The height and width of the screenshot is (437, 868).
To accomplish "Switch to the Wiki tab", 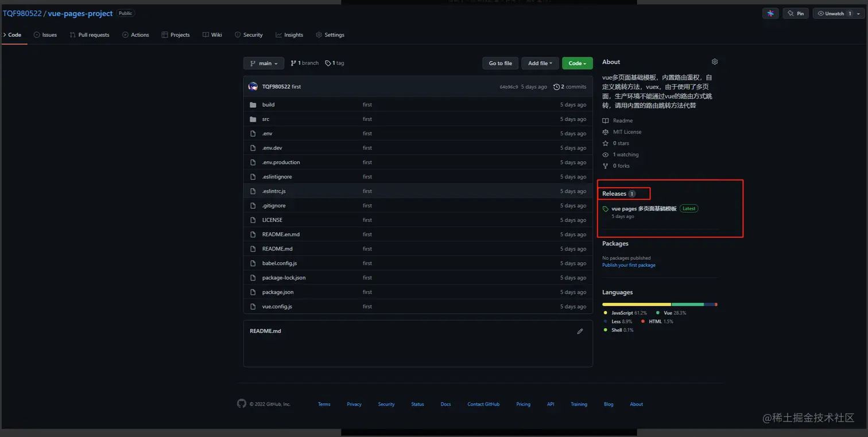I will [x=212, y=35].
